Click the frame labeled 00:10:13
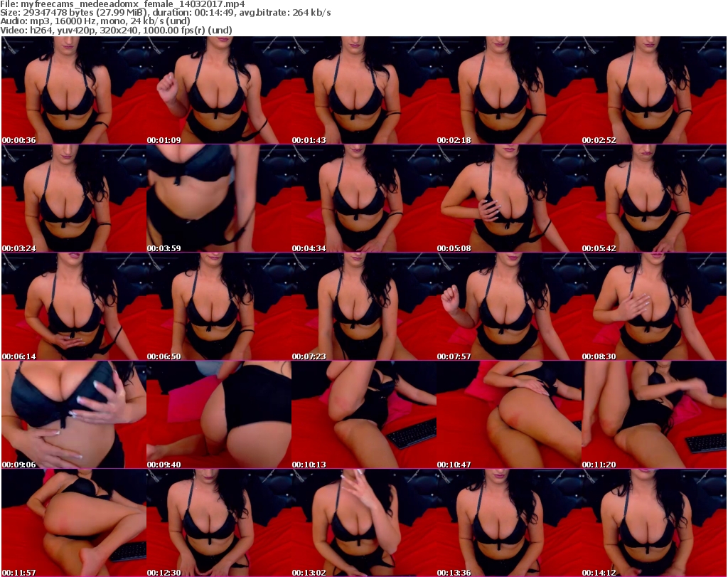 coord(363,415)
